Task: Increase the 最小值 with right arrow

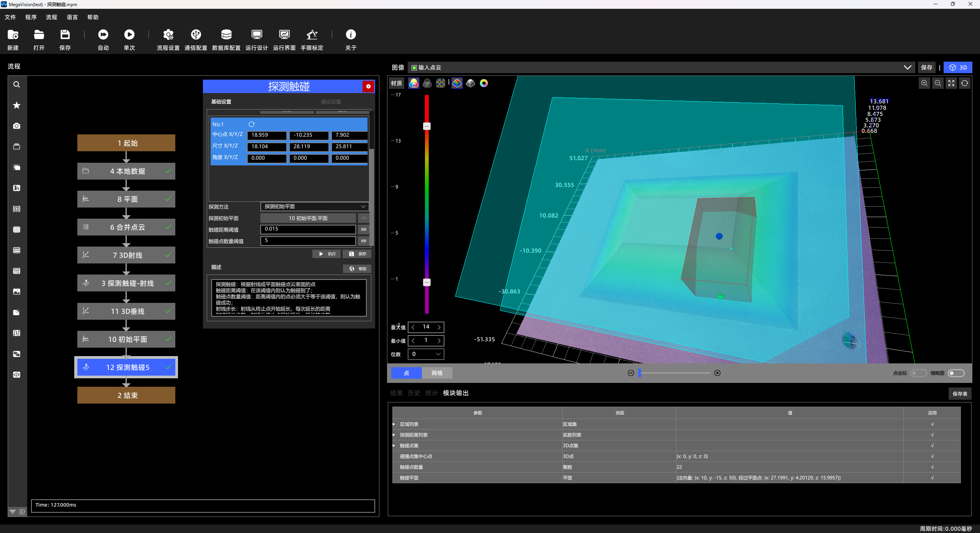Action: click(x=439, y=341)
